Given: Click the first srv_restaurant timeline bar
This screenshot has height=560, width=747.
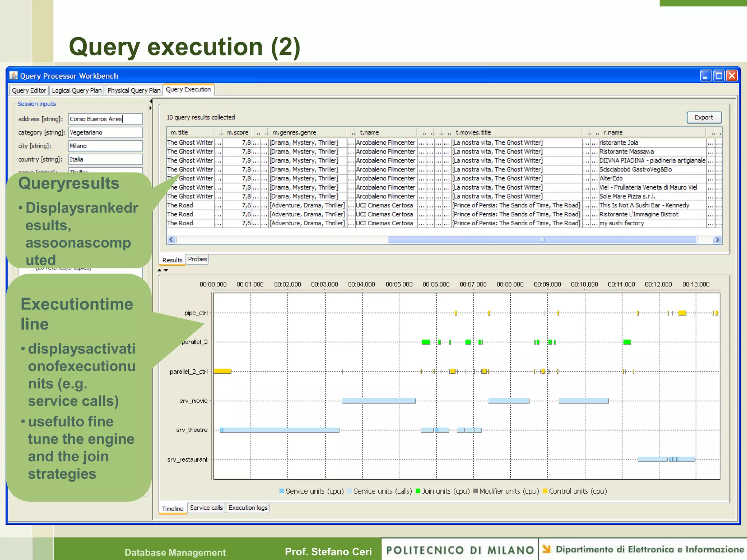Looking at the screenshot, I should point(653,459).
